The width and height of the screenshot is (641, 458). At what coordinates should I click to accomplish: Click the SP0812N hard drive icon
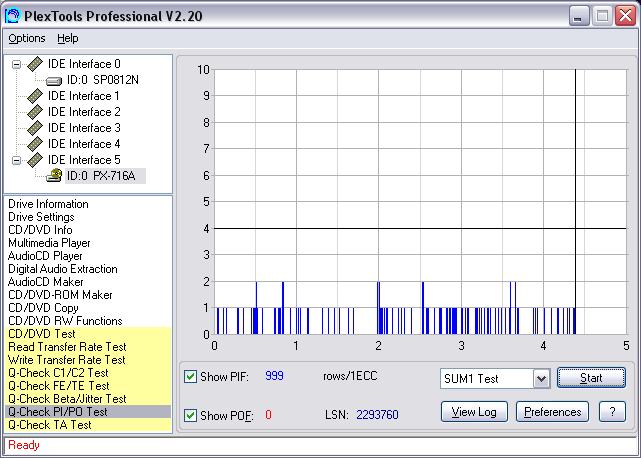coord(54,81)
